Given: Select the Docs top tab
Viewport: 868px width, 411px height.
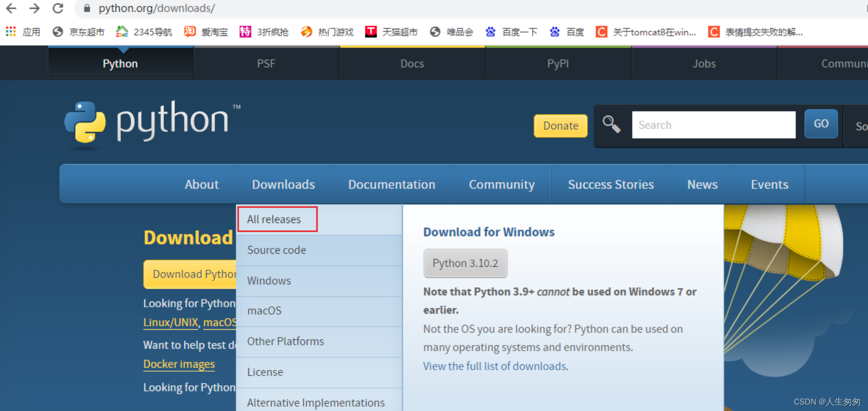Looking at the screenshot, I should pyautogui.click(x=412, y=64).
